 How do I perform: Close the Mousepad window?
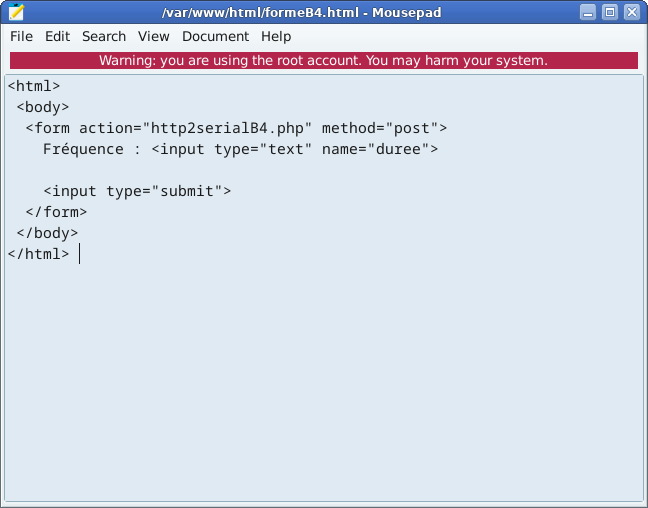[631, 12]
